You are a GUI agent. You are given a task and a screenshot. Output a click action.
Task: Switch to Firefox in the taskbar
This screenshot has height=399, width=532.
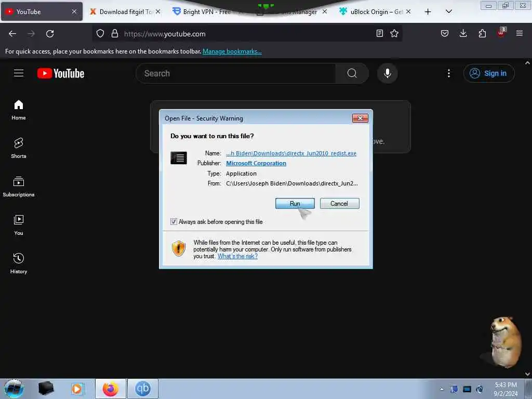[x=111, y=389]
